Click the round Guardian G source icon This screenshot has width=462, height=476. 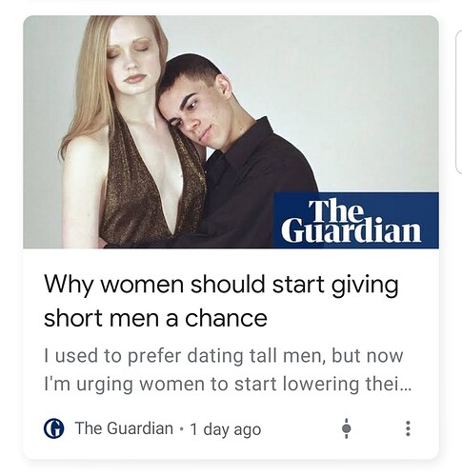coord(53,428)
